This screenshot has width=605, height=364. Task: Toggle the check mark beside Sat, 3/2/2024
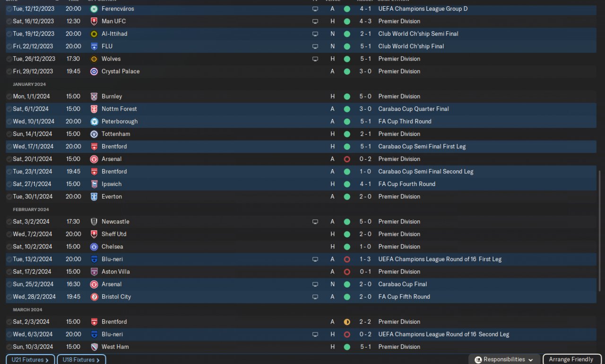(x=9, y=221)
